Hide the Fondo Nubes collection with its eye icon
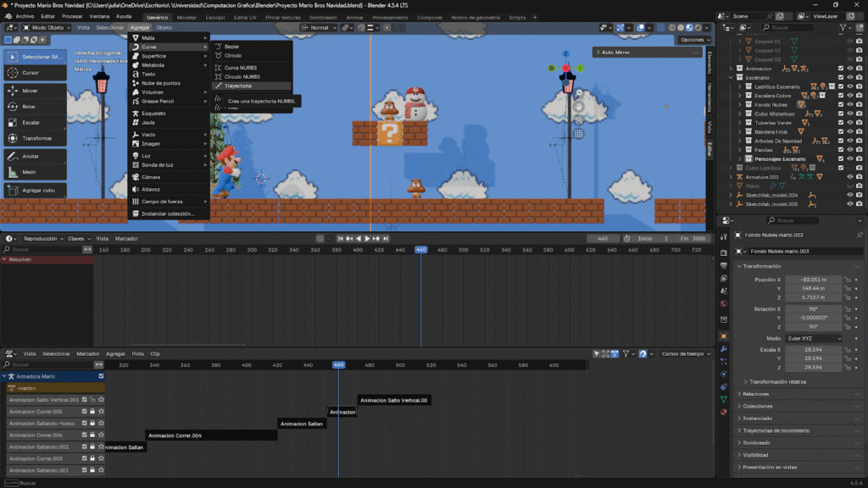868x488 pixels. pyautogui.click(x=850, y=105)
